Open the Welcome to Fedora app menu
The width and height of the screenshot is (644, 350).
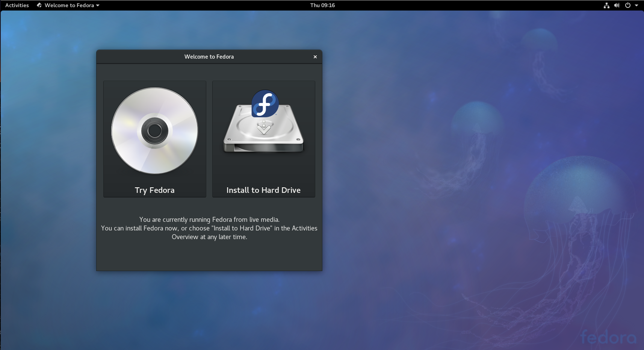click(68, 5)
